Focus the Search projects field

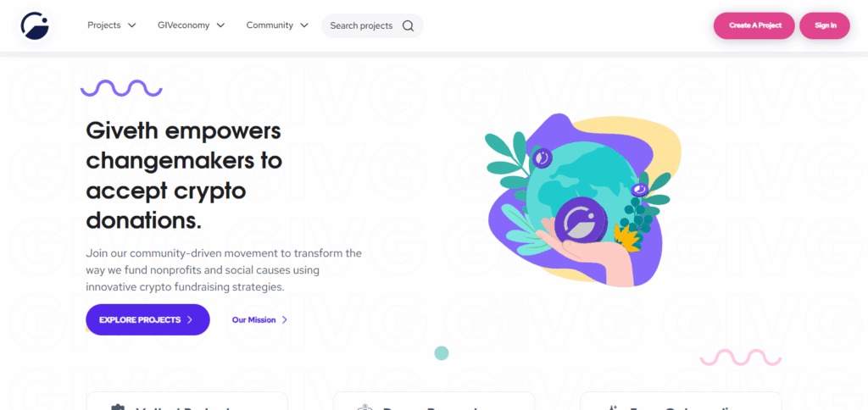coord(372,26)
